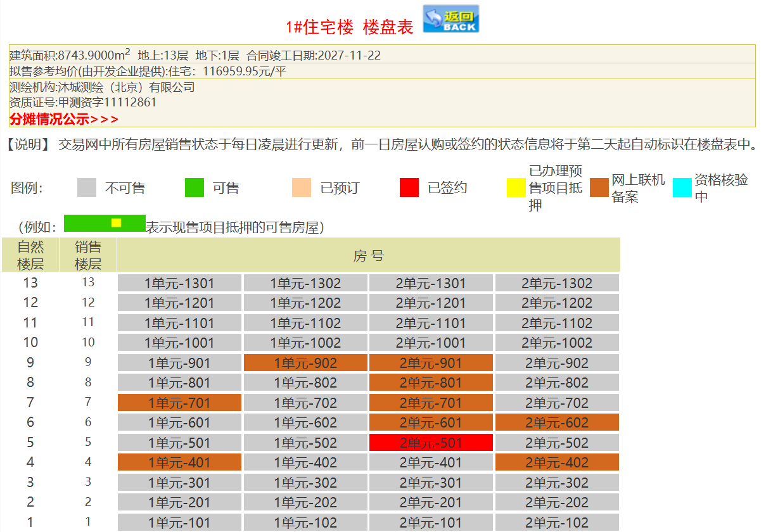
Task: Click the 房号 column header
Action: (368, 255)
